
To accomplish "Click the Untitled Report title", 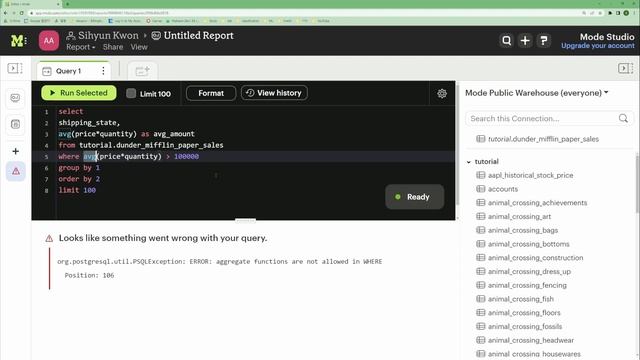I will coord(198,36).
